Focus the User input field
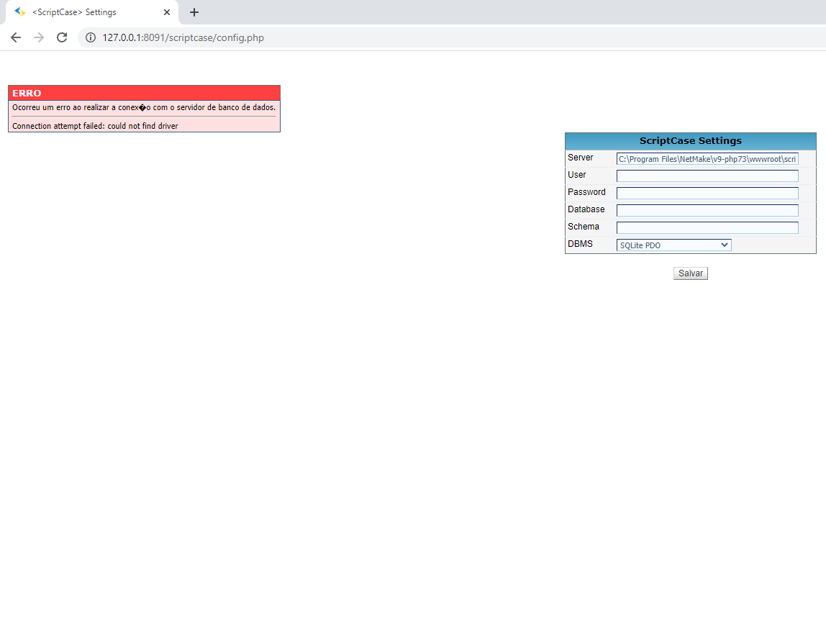826x644 pixels. click(x=707, y=176)
